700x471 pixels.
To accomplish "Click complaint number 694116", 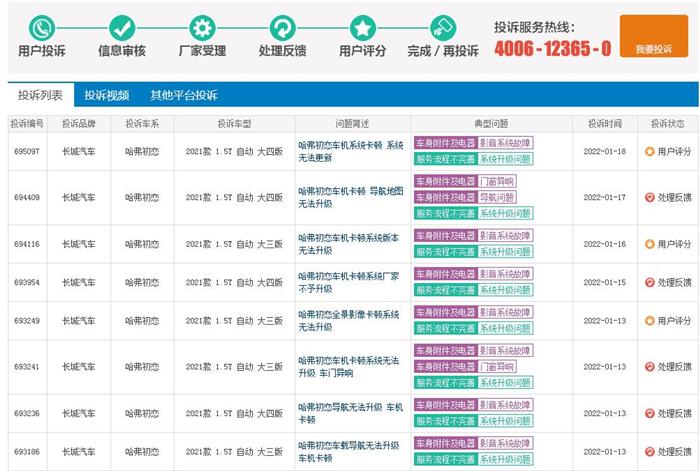I will pyautogui.click(x=27, y=244).
